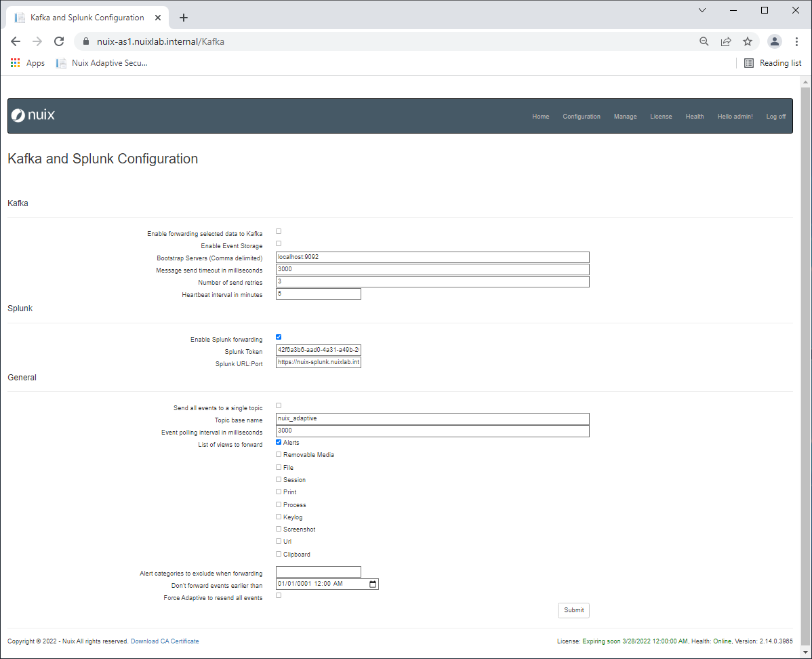Click Hello admin! in nav bar
The width and height of the screenshot is (812, 659).
[x=735, y=117]
